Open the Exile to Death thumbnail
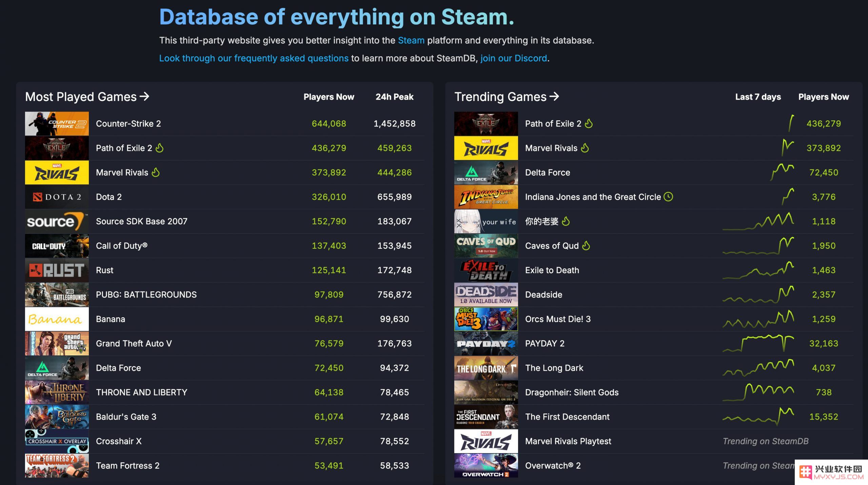 click(486, 270)
